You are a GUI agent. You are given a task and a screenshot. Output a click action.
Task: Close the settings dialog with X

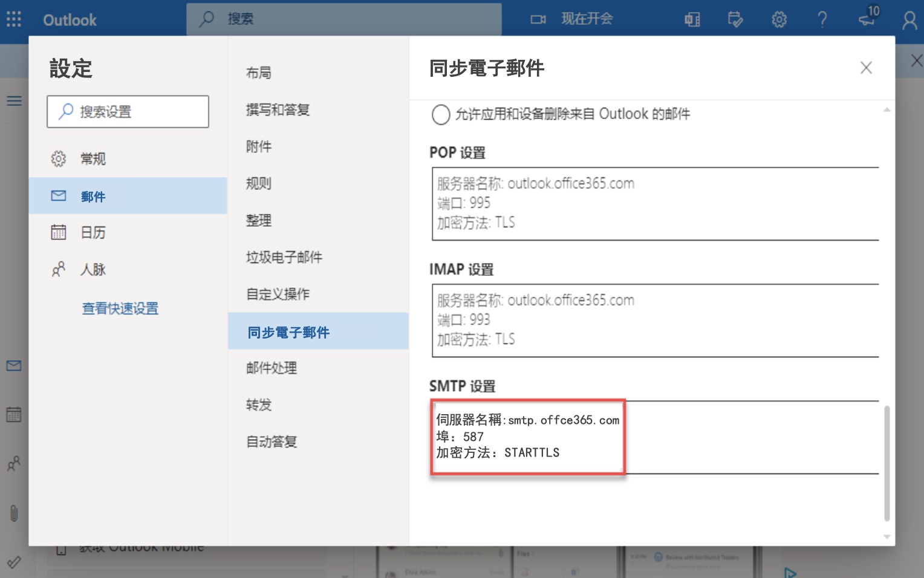click(866, 68)
